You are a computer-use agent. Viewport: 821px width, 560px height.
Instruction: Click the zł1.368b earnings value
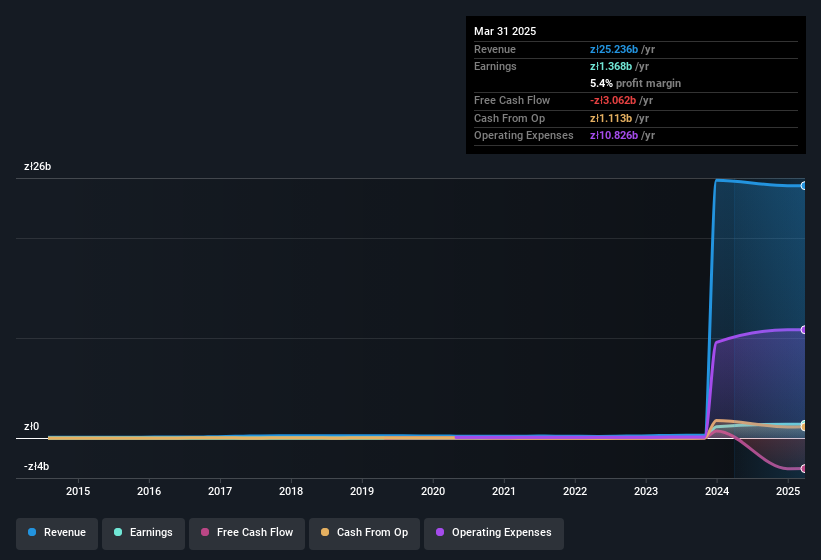coord(611,66)
